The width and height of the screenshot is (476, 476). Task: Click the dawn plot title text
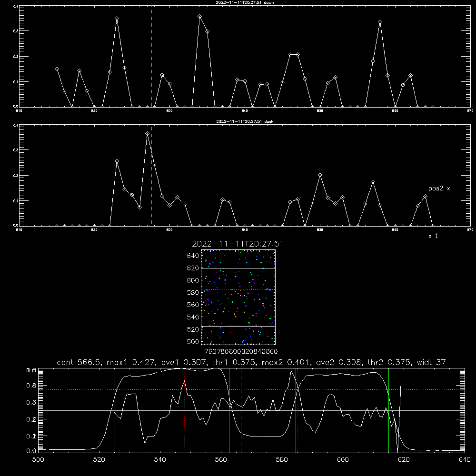point(245,2)
